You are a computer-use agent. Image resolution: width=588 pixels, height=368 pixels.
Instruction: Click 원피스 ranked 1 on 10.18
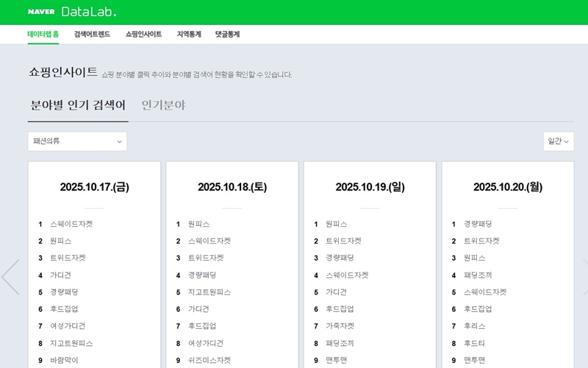point(198,224)
